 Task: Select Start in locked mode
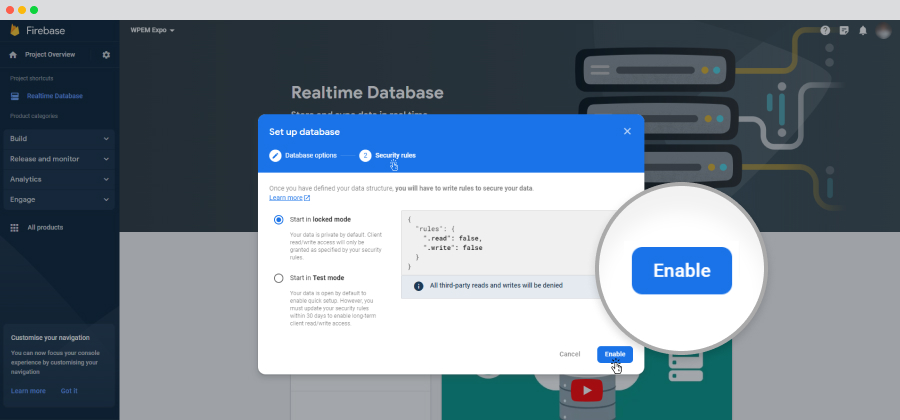click(x=278, y=220)
